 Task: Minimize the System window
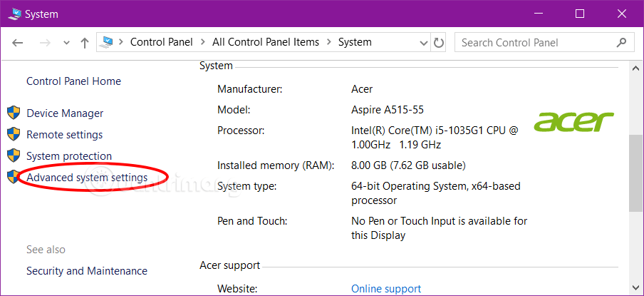point(538,14)
